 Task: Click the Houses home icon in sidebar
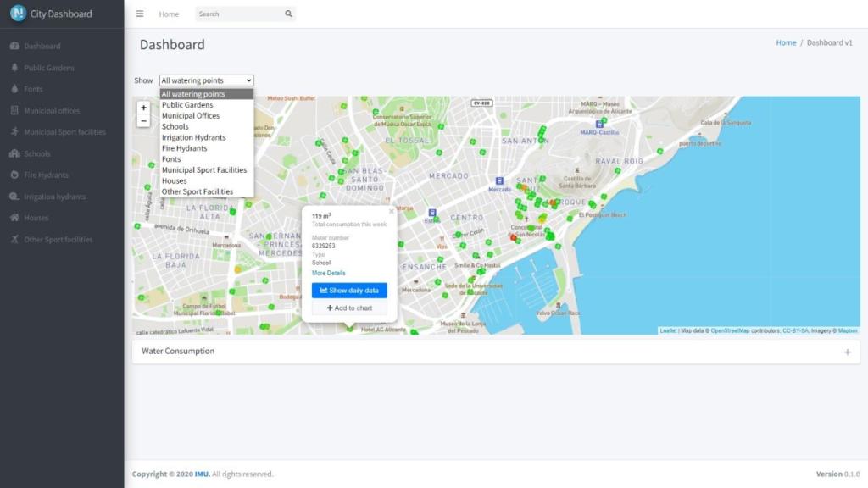[x=15, y=218]
